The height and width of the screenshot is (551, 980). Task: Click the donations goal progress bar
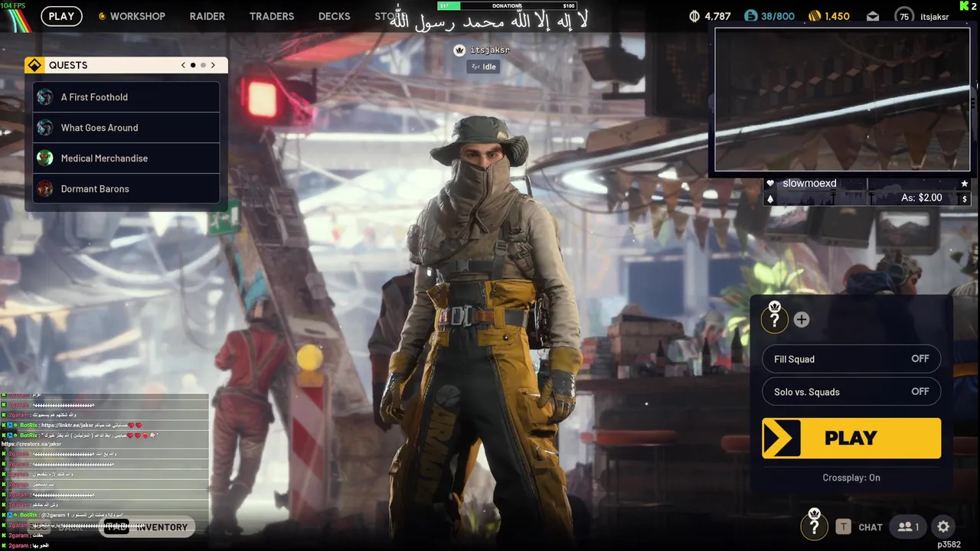507,6
